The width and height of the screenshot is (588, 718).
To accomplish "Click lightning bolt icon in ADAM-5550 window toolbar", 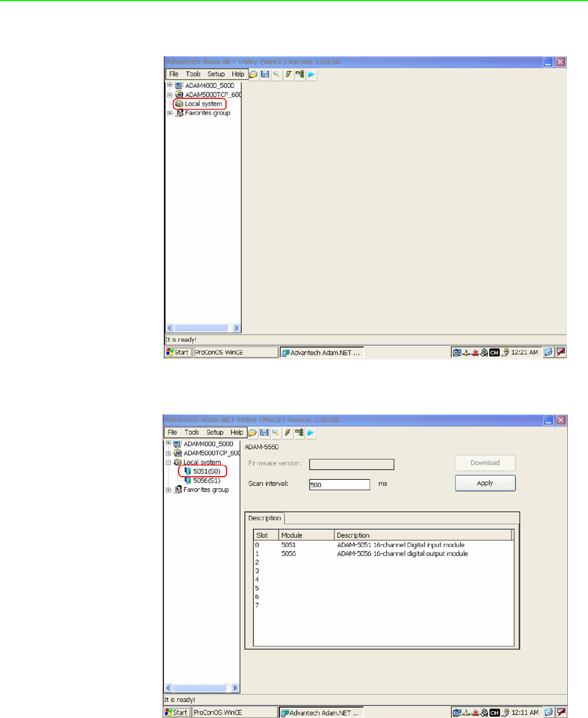I will [287, 432].
